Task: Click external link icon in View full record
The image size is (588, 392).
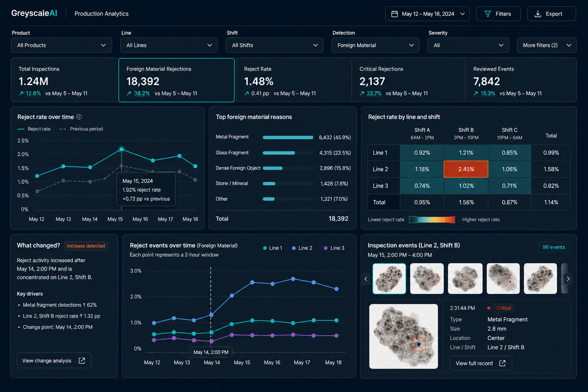Action: (503, 363)
